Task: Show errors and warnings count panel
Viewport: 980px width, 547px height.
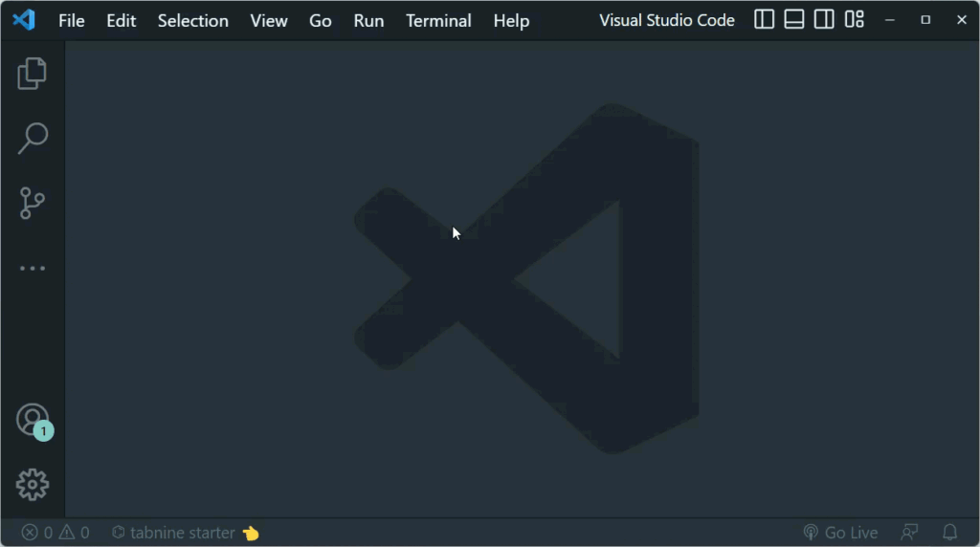Action: coord(56,533)
